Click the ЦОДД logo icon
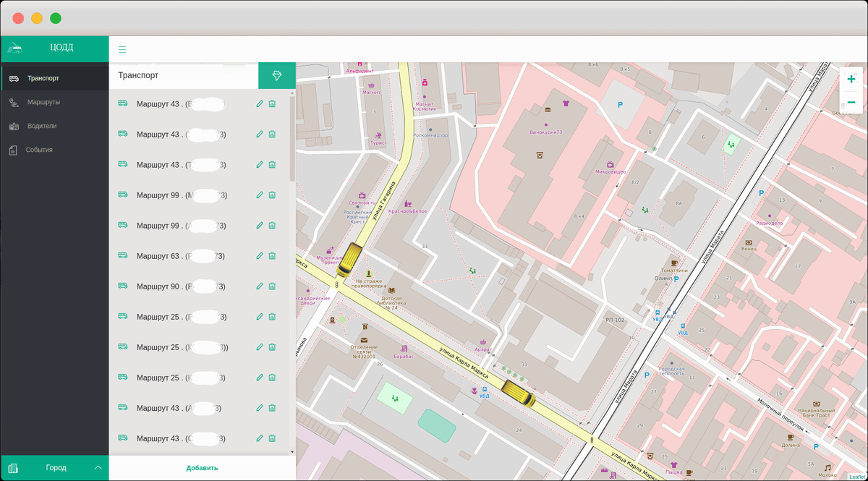Image resolution: width=868 pixels, height=481 pixels. [14, 48]
